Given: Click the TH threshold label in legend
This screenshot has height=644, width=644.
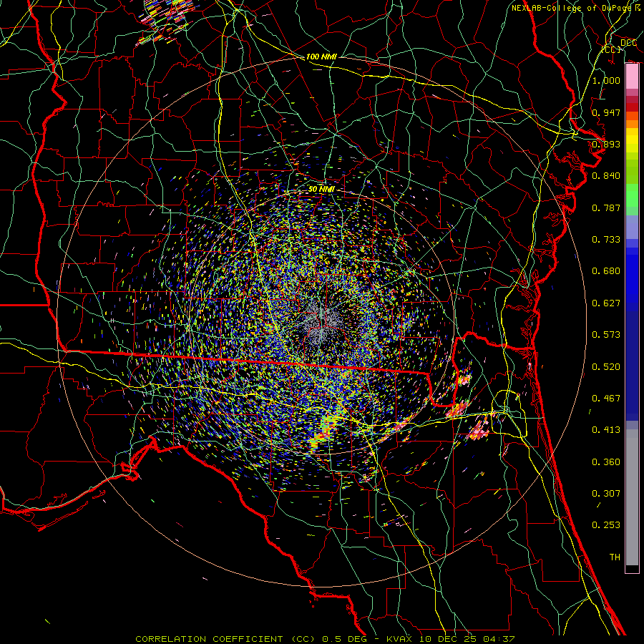Looking at the screenshot, I should tap(615, 557).
